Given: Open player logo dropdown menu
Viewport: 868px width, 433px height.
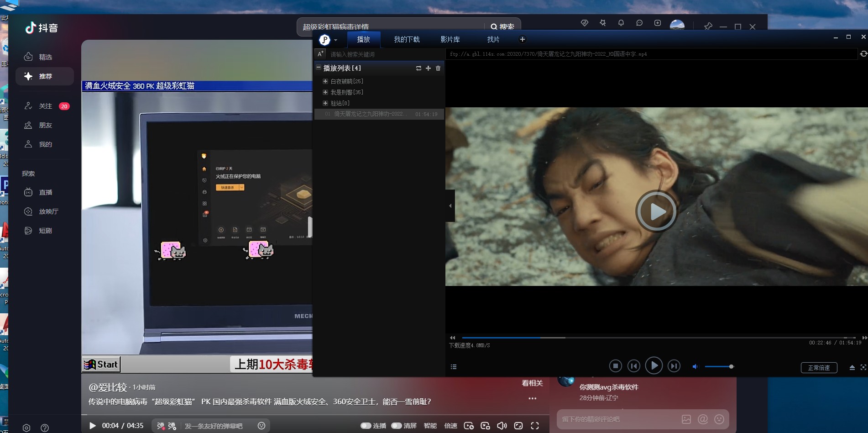Looking at the screenshot, I should 328,40.
